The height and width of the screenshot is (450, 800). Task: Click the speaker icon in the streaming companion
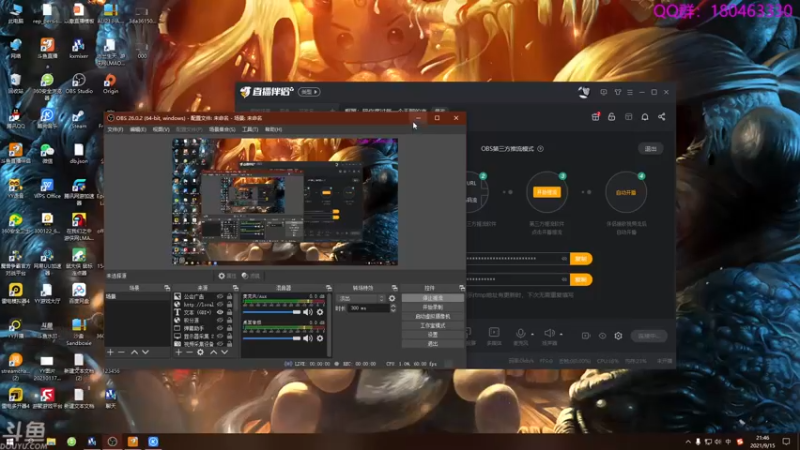pyautogui.click(x=549, y=333)
